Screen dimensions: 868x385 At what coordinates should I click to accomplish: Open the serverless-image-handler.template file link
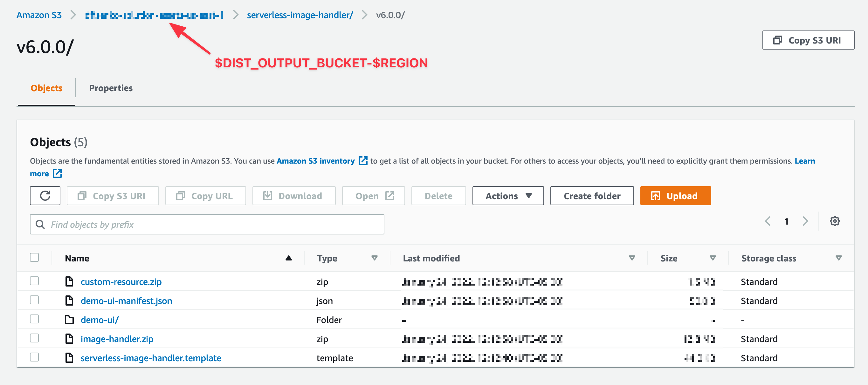point(151,358)
